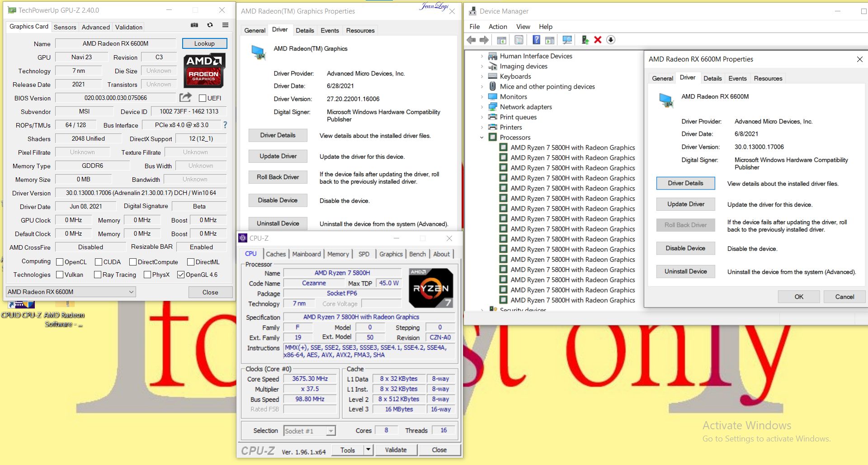Click Driver Details in RX 6600M Properties
Screen dimensions: 868x465
[x=685, y=183]
